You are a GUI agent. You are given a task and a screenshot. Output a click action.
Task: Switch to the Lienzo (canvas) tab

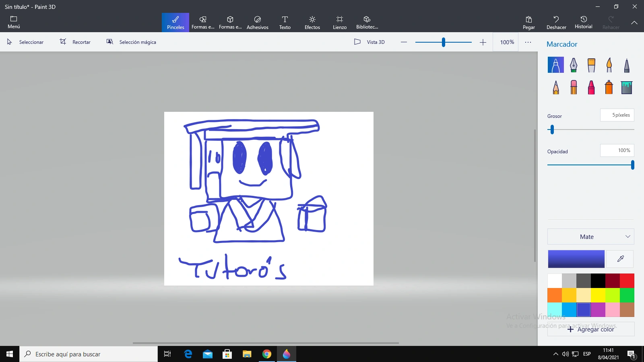340,22
